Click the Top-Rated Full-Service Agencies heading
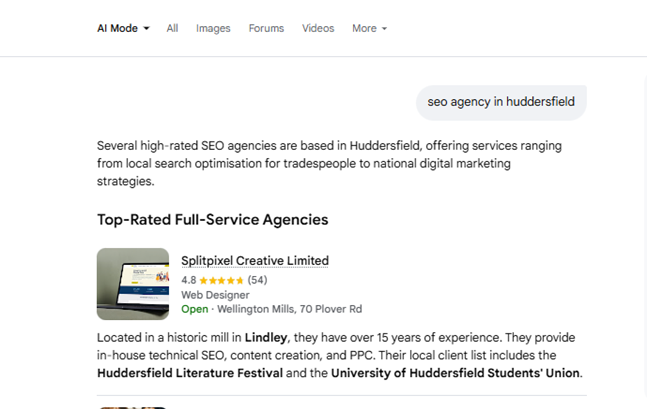The width and height of the screenshot is (647, 409). tap(213, 220)
